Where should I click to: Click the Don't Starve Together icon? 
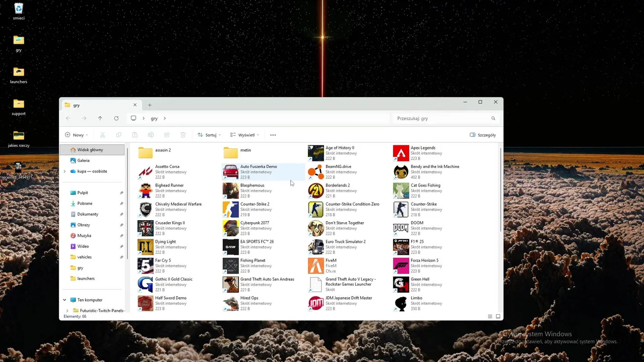click(x=316, y=228)
